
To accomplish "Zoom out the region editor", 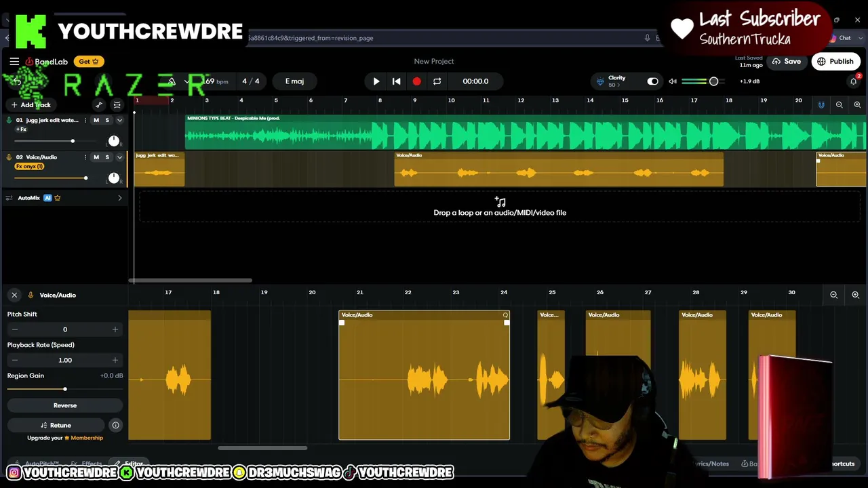I will tap(834, 295).
